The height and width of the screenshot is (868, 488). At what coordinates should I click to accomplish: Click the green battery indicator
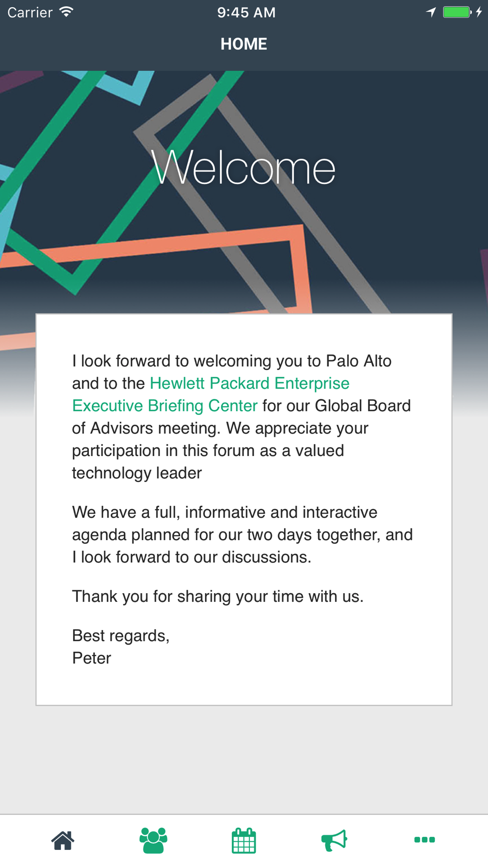(x=457, y=12)
